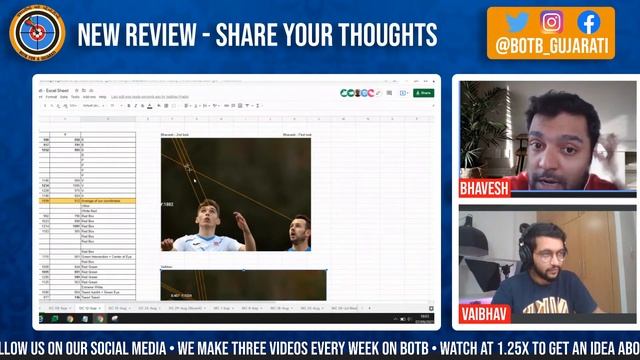
Task: Click the collaborator avatars group
Action: click(x=357, y=93)
